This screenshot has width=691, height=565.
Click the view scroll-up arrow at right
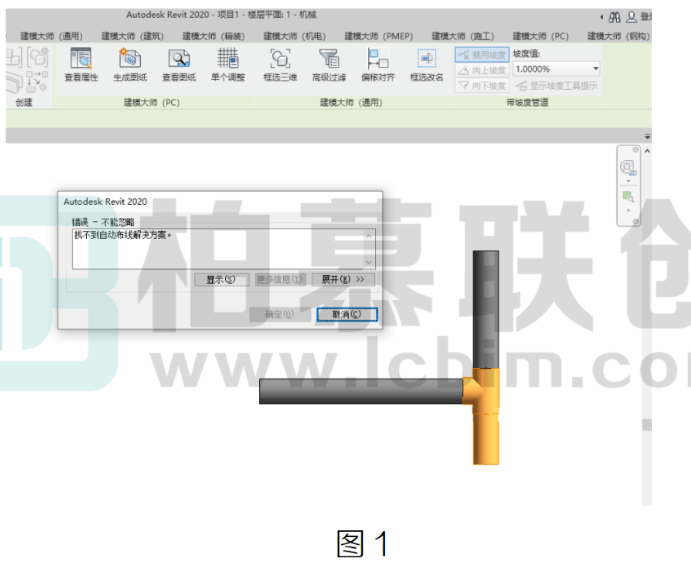tap(647, 151)
